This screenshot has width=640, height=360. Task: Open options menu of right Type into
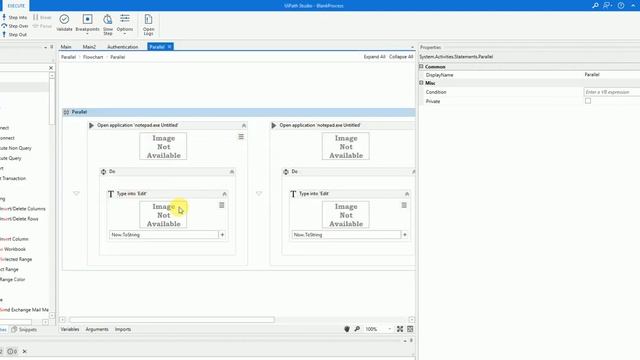pyautogui.click(x=404, y=205)
